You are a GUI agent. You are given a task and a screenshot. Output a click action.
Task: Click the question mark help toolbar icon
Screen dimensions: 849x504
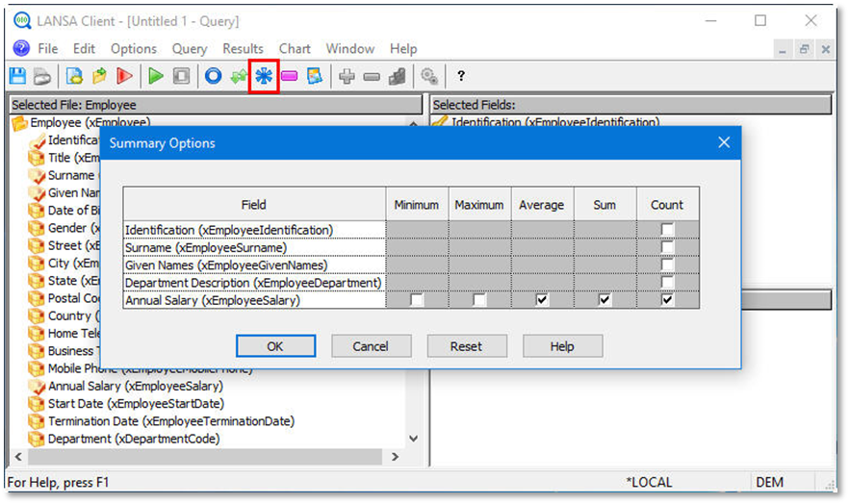(461, 76)
